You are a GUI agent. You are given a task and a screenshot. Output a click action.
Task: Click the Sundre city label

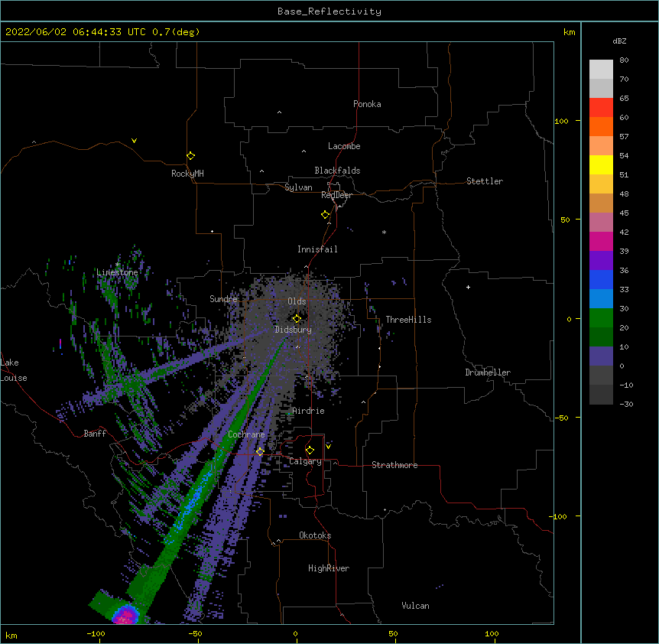coord(223,299)
